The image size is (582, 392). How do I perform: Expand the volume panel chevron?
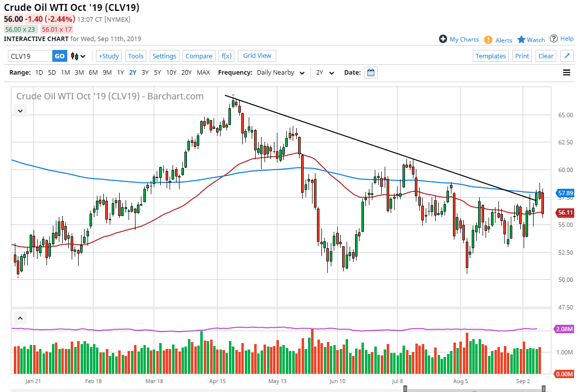(x=20, y=318)
